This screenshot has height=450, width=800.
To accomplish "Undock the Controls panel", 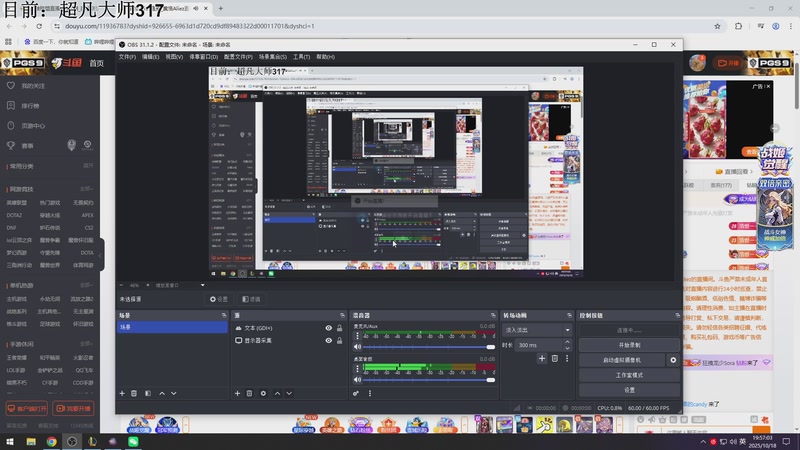I will (x=678, y=315).
